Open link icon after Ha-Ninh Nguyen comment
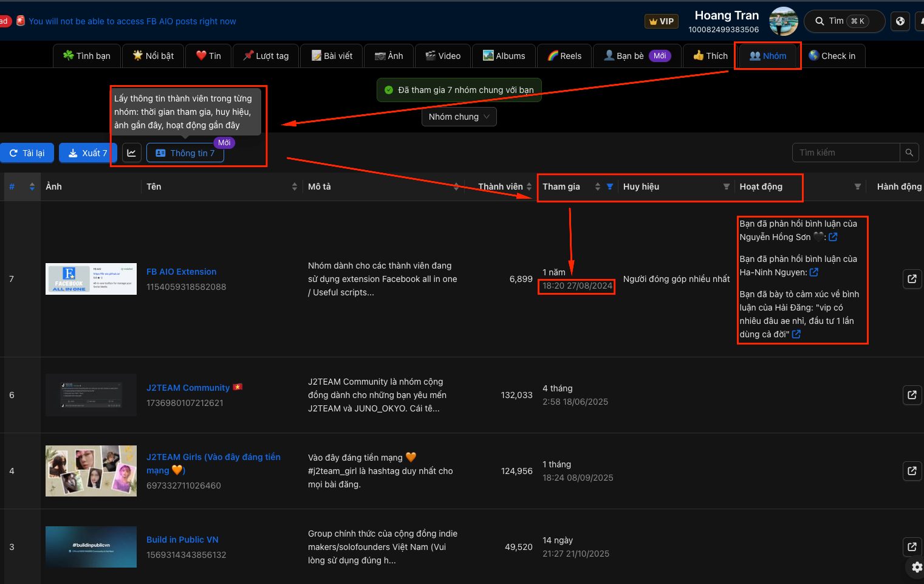The width and height of the screenshot is (924, 584). pyautogui.click(x=814, y=272)
